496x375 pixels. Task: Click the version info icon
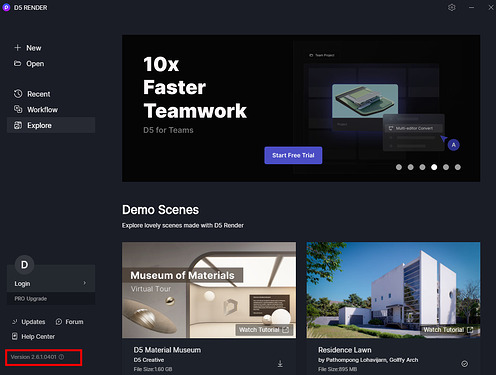click(61, 357)
